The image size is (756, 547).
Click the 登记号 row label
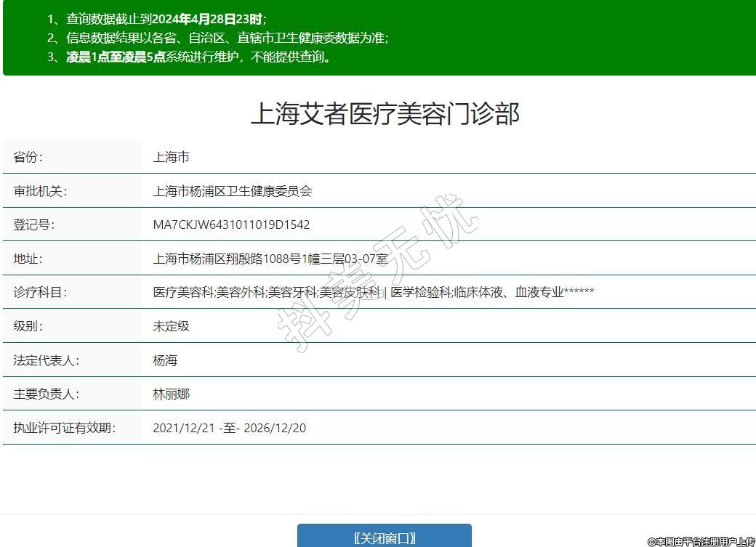(x=34, y=224)
